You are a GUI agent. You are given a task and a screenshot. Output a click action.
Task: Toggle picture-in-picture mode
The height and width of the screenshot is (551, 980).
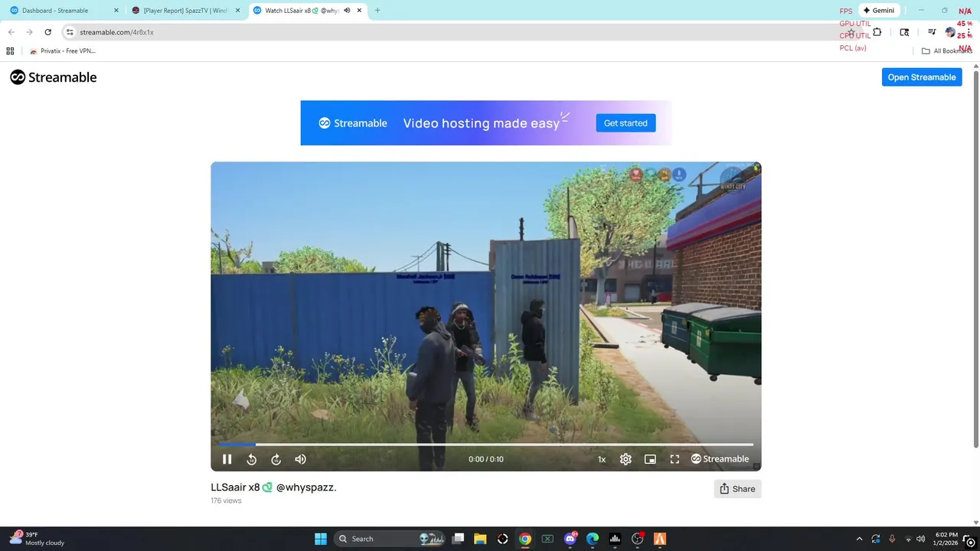tap(650, 459)
